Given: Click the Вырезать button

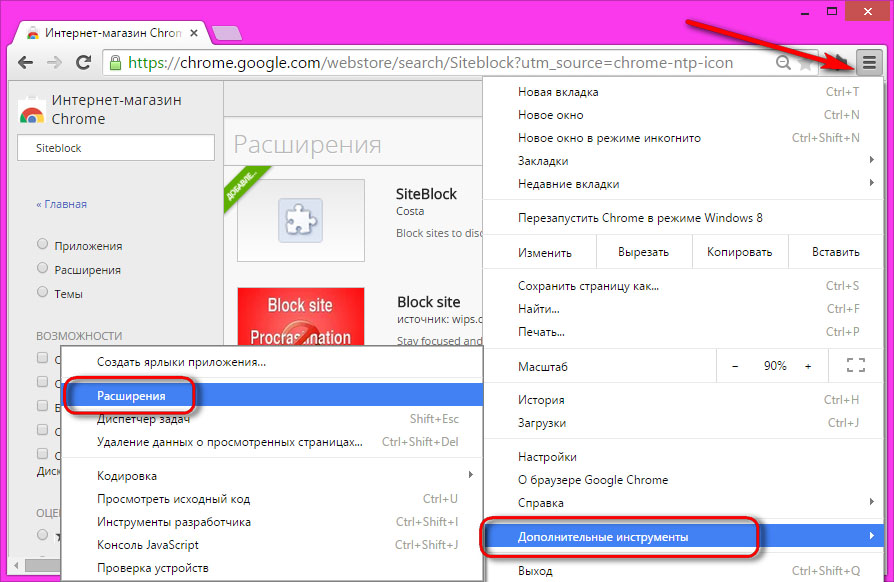Looking at the screenshot, I should 644,252.
